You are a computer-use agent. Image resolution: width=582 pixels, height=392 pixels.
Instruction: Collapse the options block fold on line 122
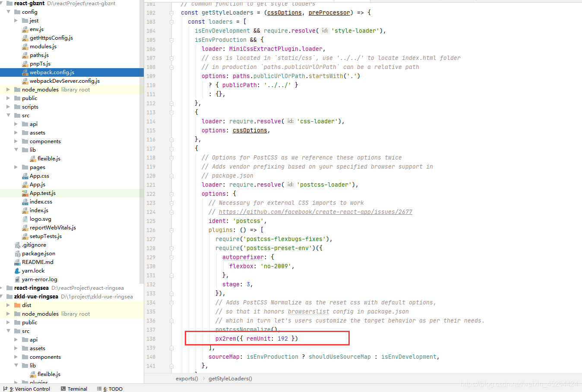[x=171, y=194]
